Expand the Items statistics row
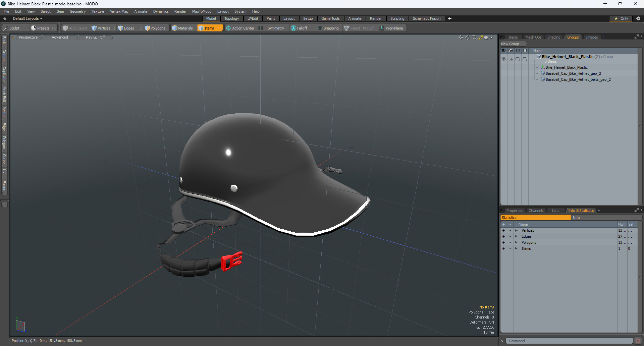 [516, 248]
